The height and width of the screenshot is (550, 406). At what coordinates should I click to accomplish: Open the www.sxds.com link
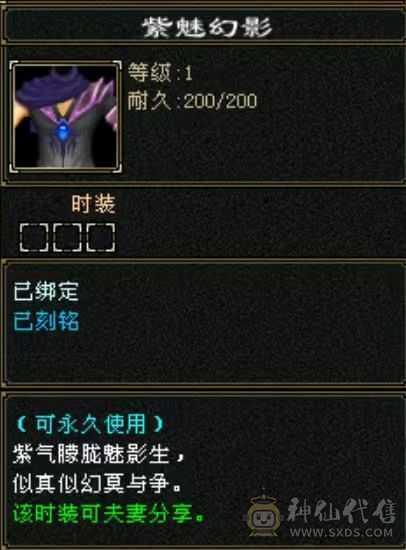point(341,532)
